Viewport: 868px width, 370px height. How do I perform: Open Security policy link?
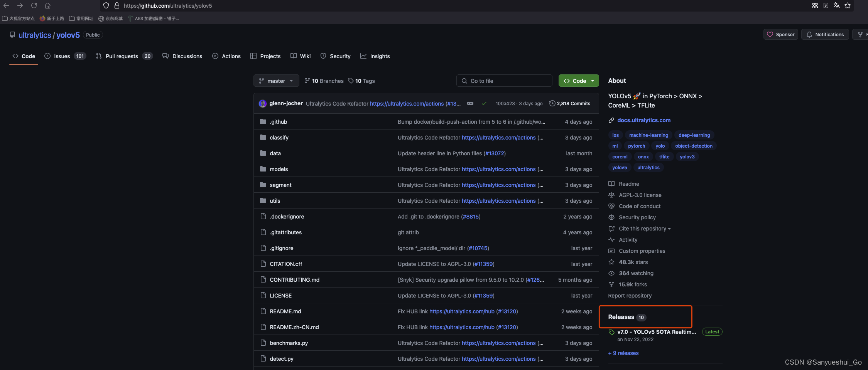pyautogui.click(x=637, y=217)
